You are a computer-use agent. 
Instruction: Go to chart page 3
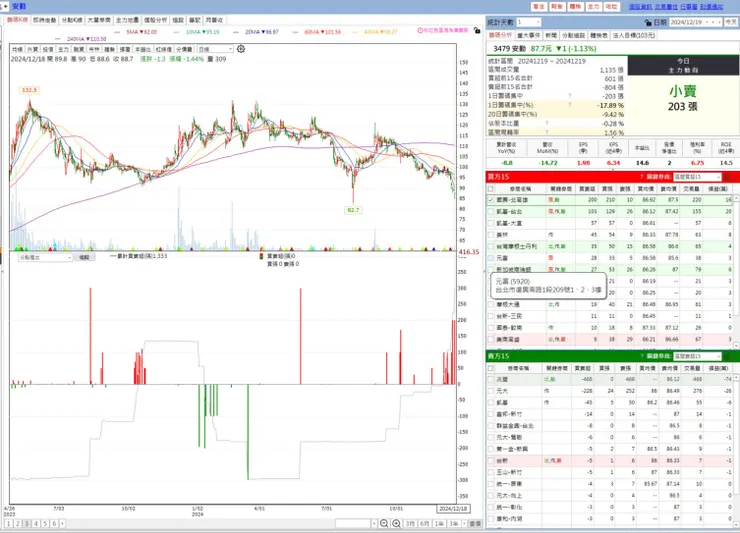[x=27, y=523]
